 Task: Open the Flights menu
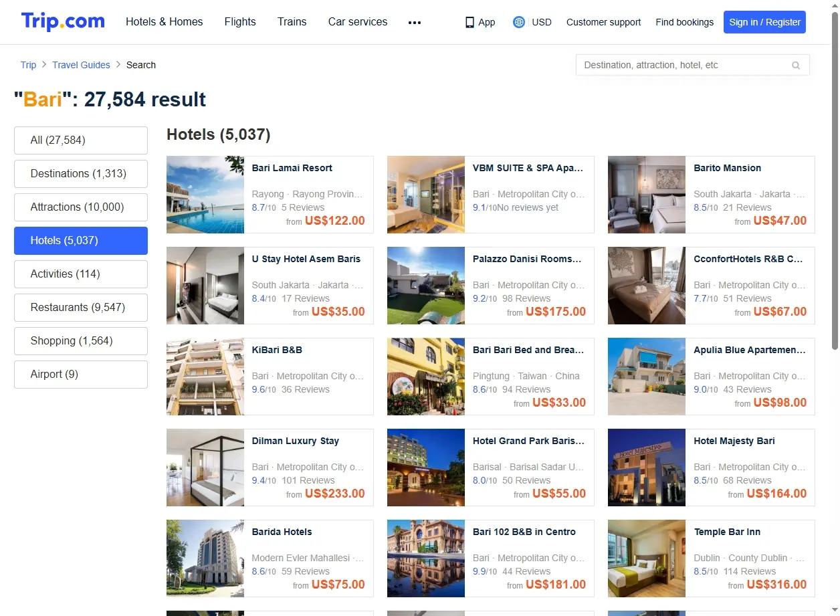click(x=240, y=21)
